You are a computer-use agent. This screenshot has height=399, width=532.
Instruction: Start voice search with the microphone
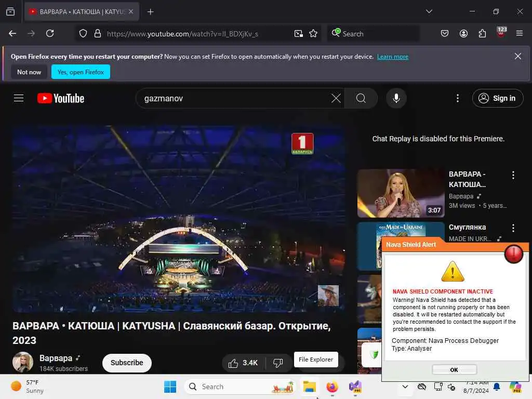pos(396,98)
